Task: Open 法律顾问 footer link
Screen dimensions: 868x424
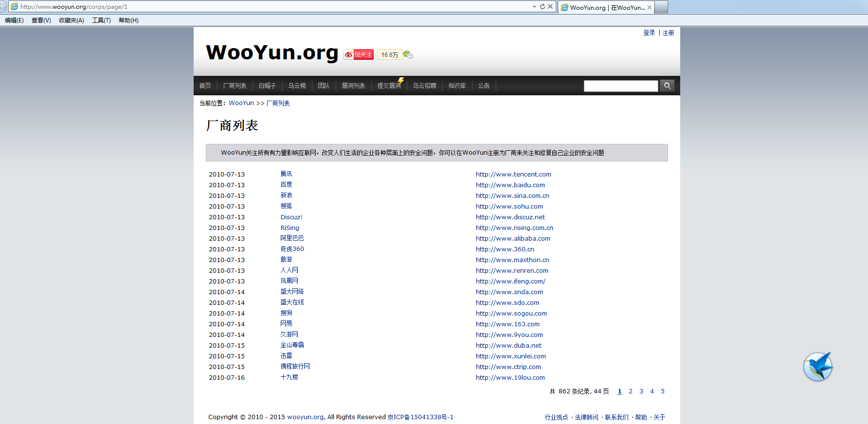Action: pyautogui.click(x=586, y=417)
